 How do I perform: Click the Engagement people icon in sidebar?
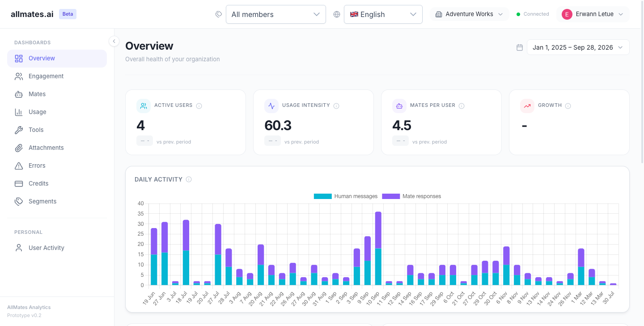click(x=19, y=76)
